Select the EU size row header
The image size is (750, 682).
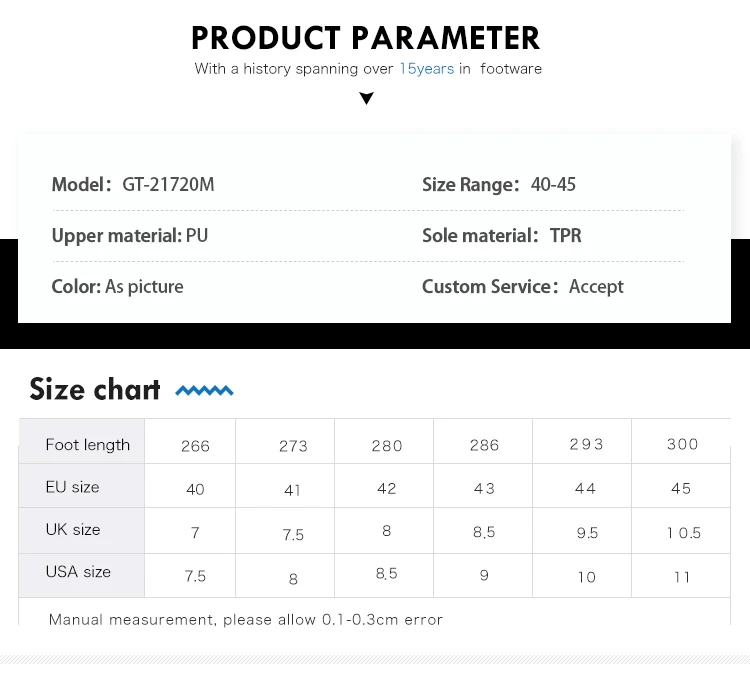point(82,485)
